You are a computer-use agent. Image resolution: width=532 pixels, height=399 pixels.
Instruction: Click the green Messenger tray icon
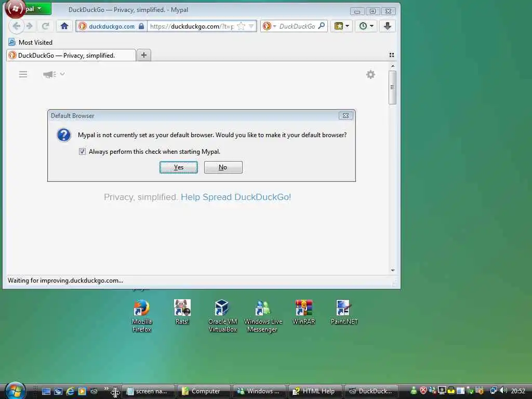click(414, 391)
